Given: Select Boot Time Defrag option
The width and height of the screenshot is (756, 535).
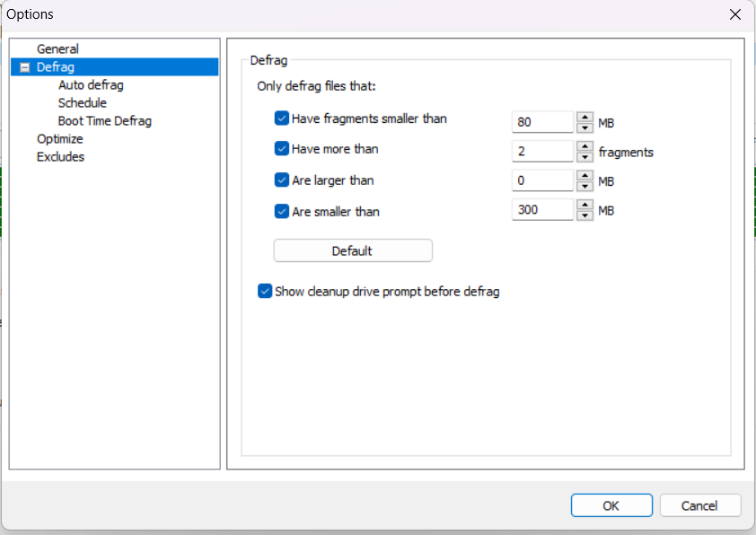Looking at the screenshot, I should coord(104,121).
